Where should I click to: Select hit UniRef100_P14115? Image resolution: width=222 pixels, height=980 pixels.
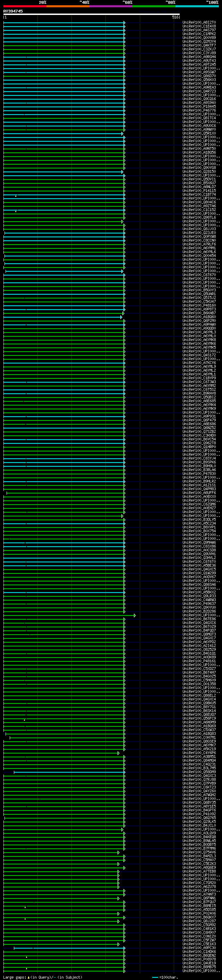(x=199, y=191)
